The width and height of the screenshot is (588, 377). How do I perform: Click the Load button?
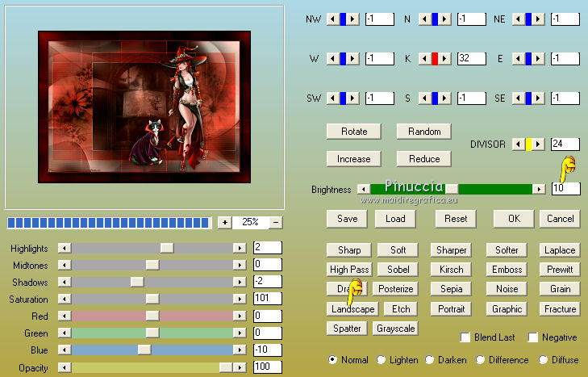(395, 219)
